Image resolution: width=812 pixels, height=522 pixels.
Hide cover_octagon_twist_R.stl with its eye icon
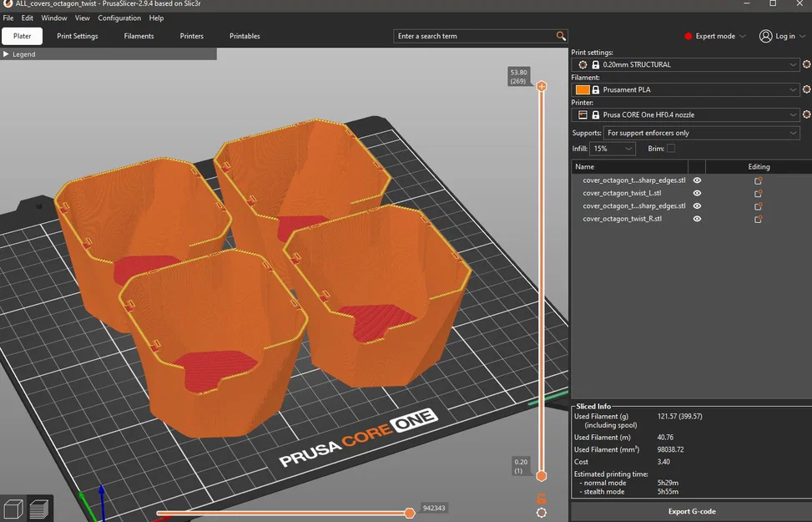(x=697, y=219)
